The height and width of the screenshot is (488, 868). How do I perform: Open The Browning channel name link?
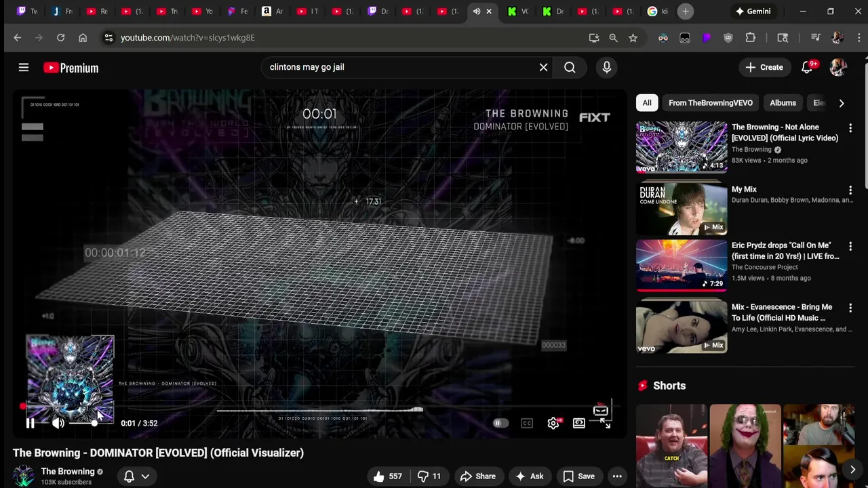click(68, 472)
